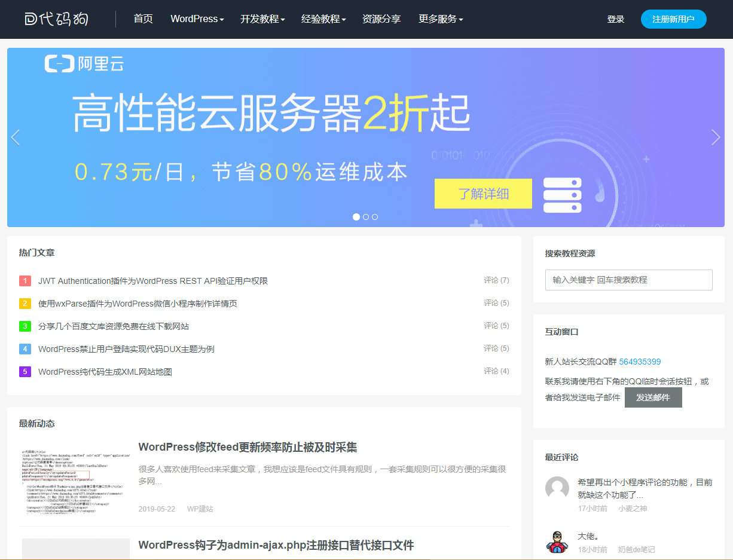Click the red number 1 ranking badge
733x560 pixels.
point(25,280)
